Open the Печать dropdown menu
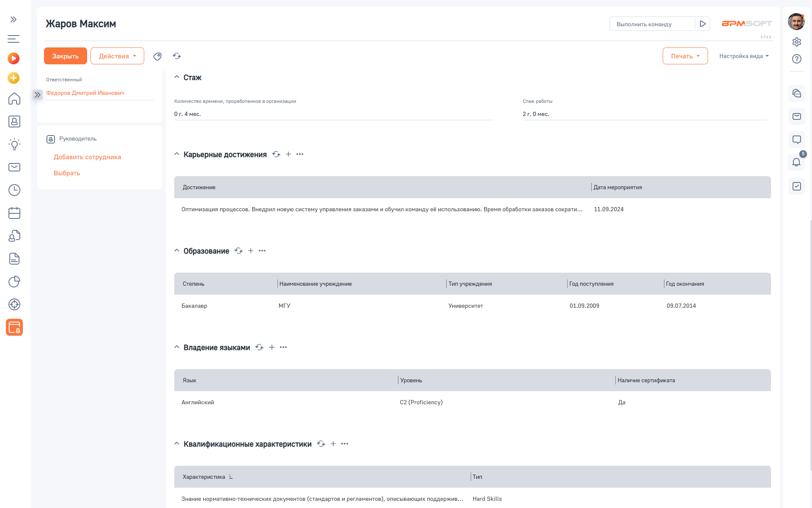Viewport: 812px width, 508px height. click(x=685, y=56)
